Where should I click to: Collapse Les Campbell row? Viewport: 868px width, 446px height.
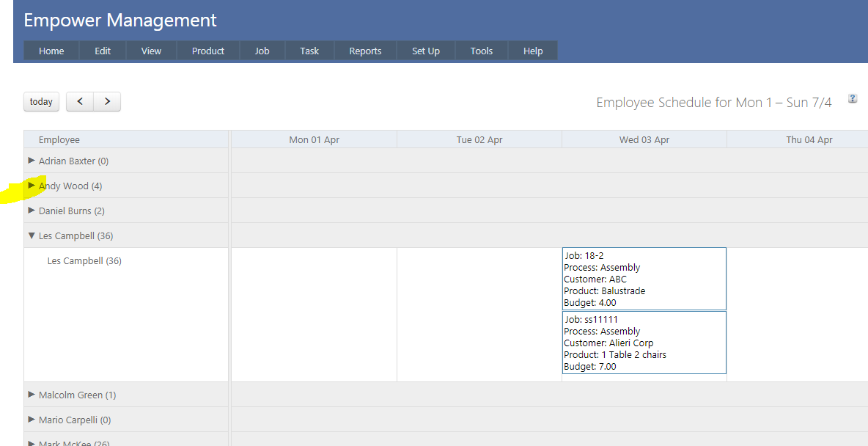pyautogui.click(x=32, y=235)
